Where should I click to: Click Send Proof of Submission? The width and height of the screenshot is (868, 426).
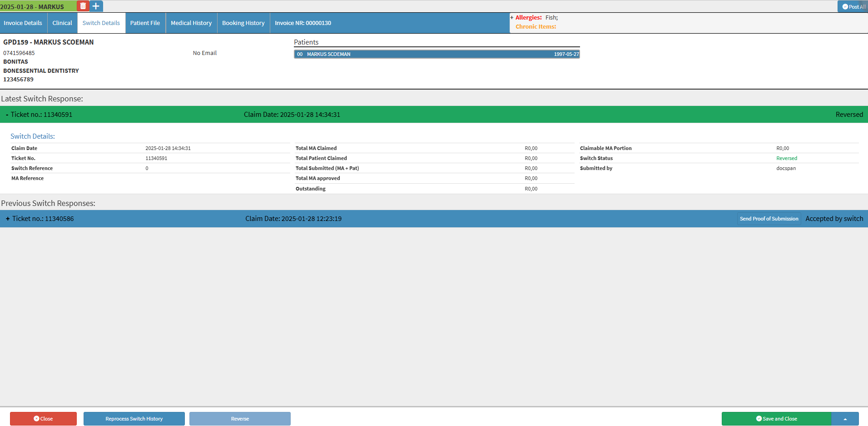[x=769, y=219]
